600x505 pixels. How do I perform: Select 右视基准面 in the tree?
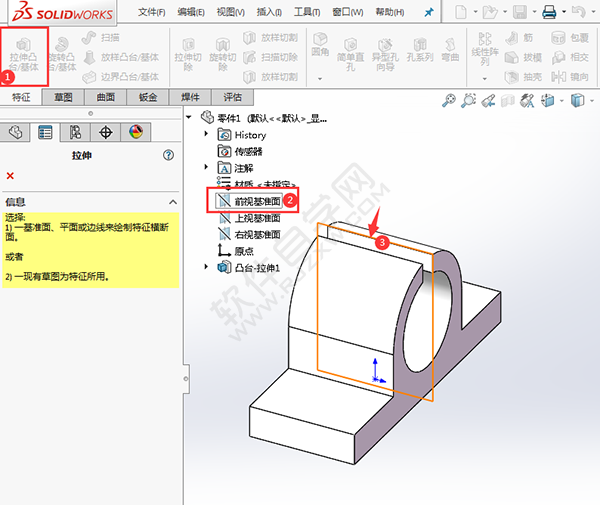(249, 235)
